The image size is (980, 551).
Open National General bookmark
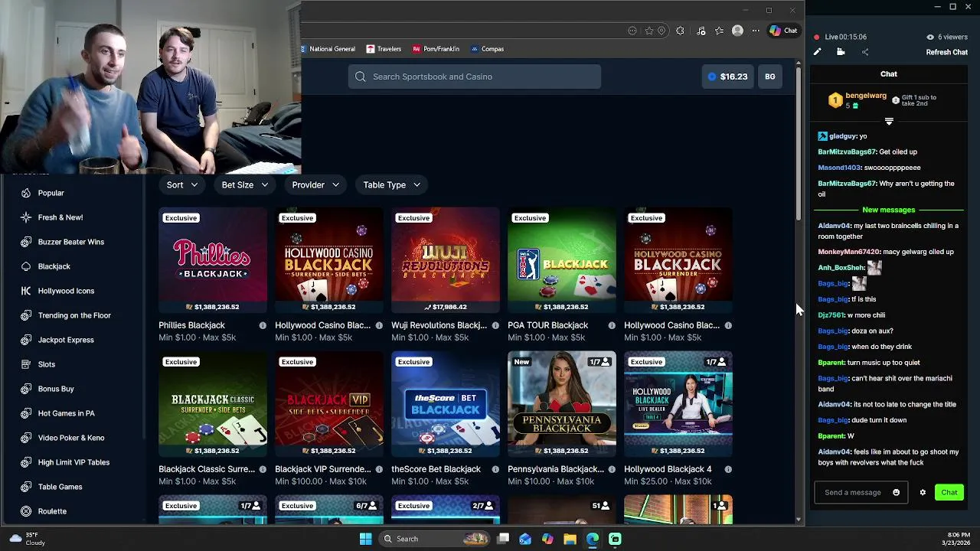coord(328,49)
